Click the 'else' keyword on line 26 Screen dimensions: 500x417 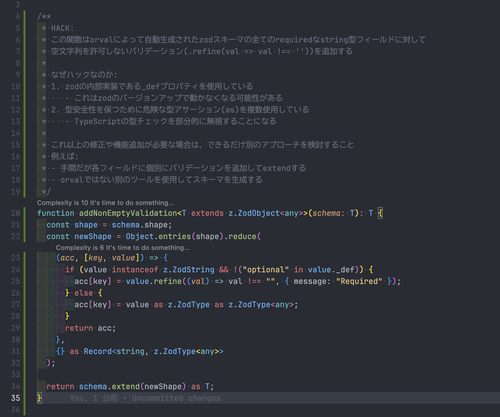[84, 293]
